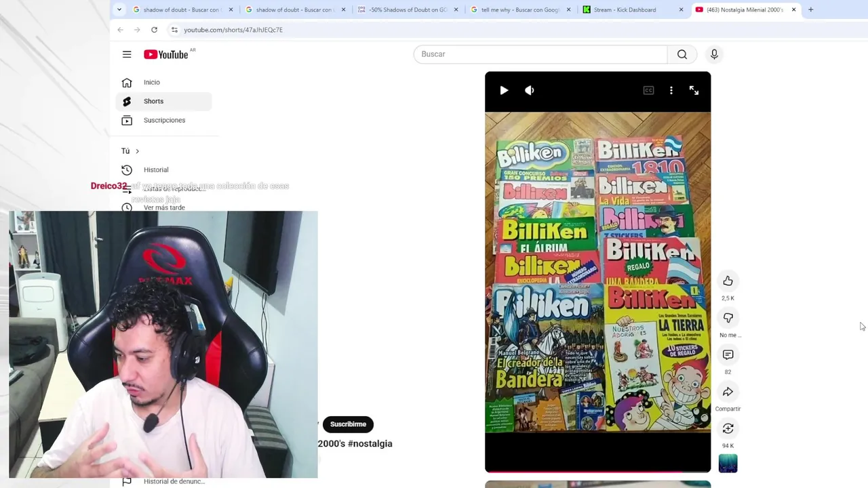Open the tab search dropdown arrow
This screenshot has width=868, height=488.
coord(119,9)
